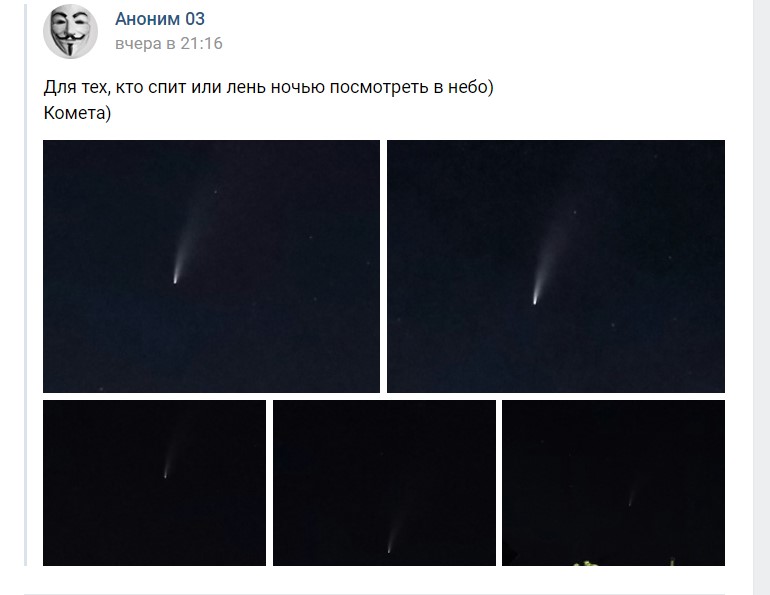Open the bottom-left small comet photo
This screenshot has height=595, width=770.
pyautogui.click(x=154, y=483)
